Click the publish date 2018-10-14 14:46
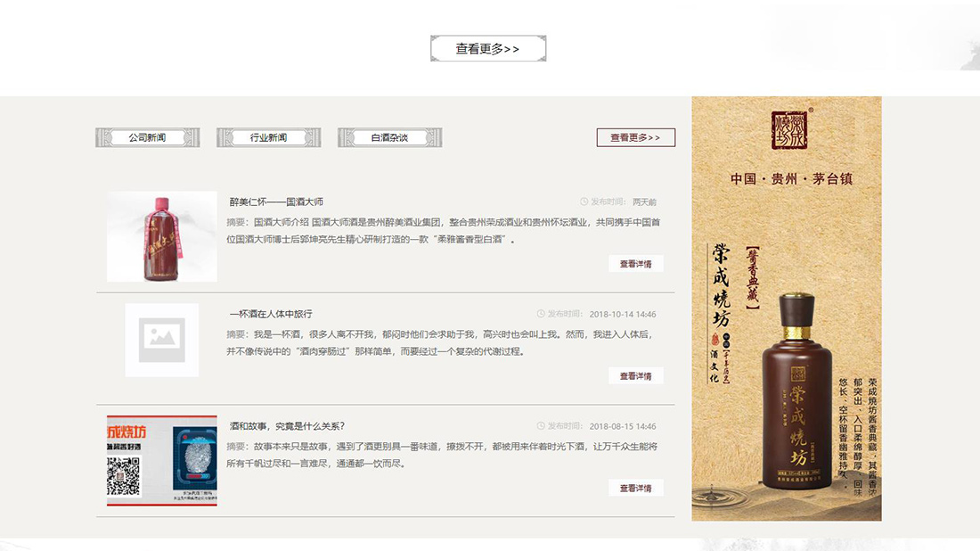980x551 pixels. tap(623, 315)
